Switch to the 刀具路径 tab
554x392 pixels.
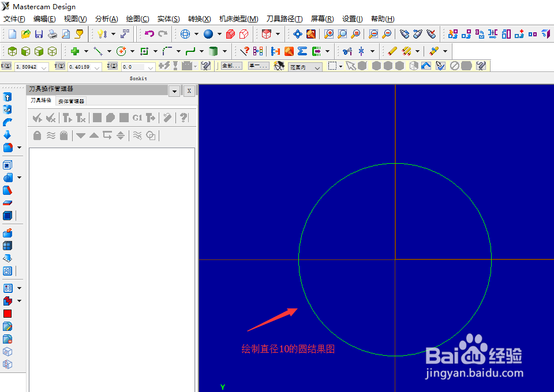coord(41,100)
